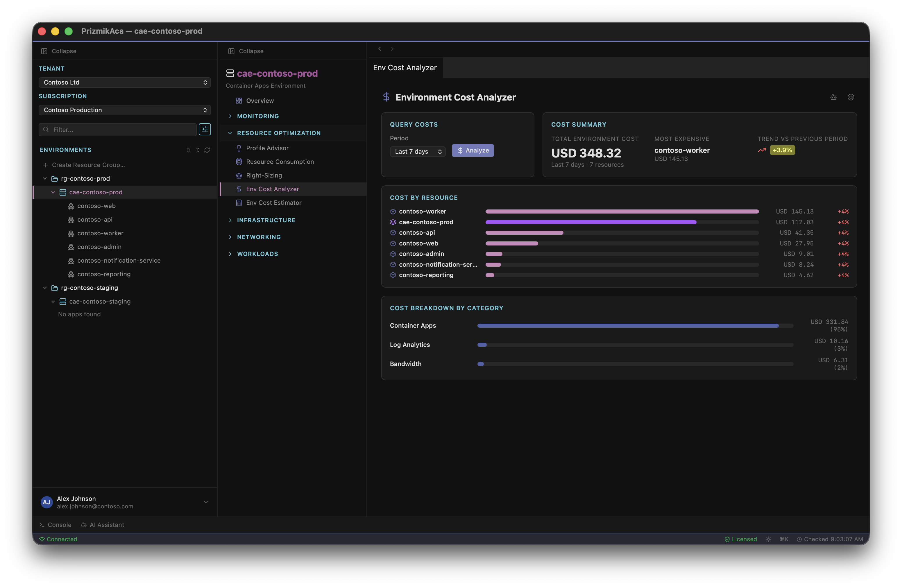Navigate forward with the right arrow

coord(392,49)
